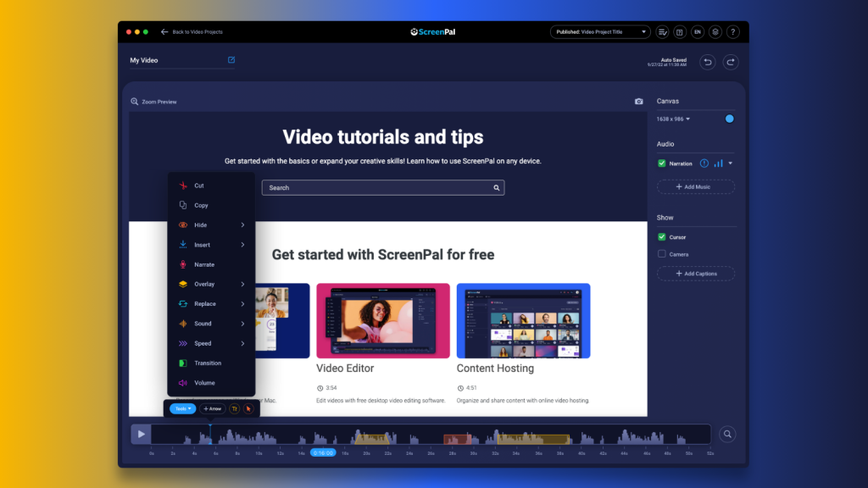Open narration options dropdown arrow

[731, 164]
